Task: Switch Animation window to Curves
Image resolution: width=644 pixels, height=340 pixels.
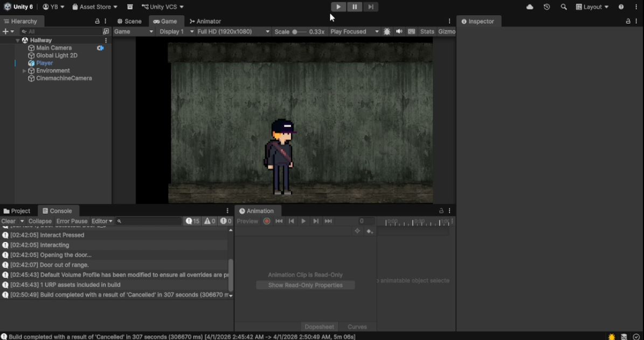Action: click(x=357, y=327)
